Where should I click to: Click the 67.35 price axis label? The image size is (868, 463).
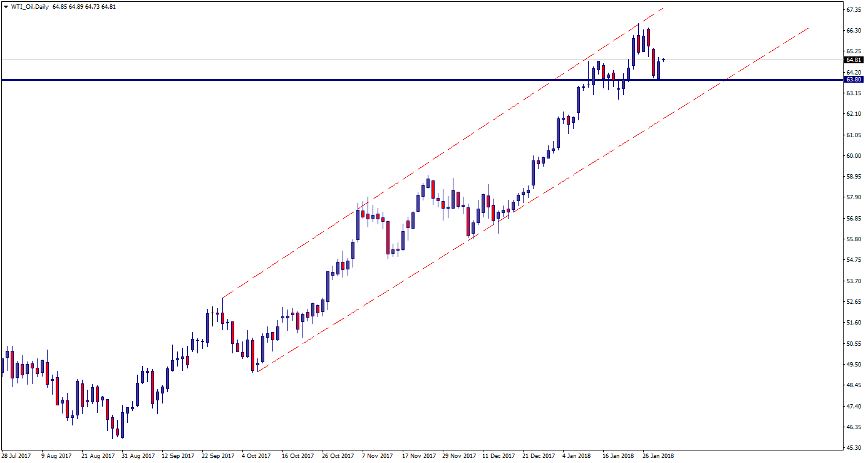click(x=852, y=10)
